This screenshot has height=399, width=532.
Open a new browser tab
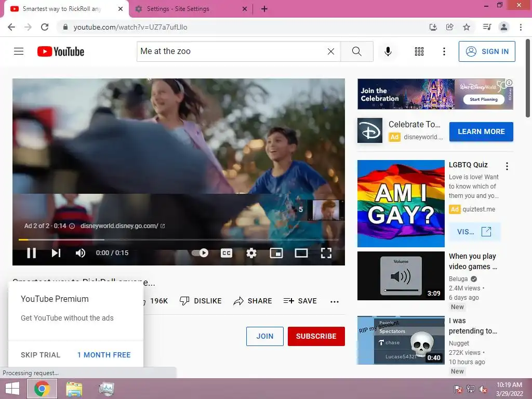pyautogui.click(x=264, y=9)
